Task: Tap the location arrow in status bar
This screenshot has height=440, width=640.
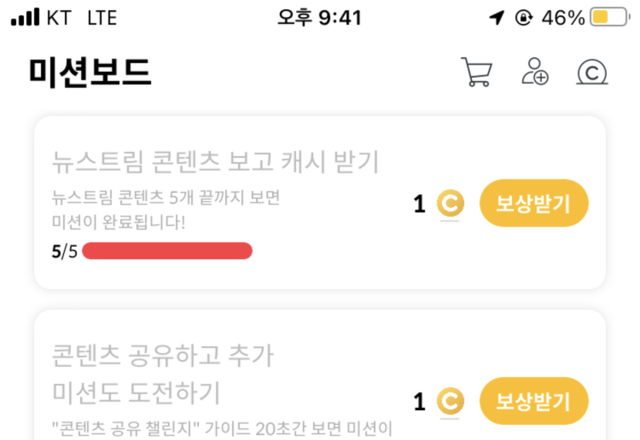Action: click(497, 18)
